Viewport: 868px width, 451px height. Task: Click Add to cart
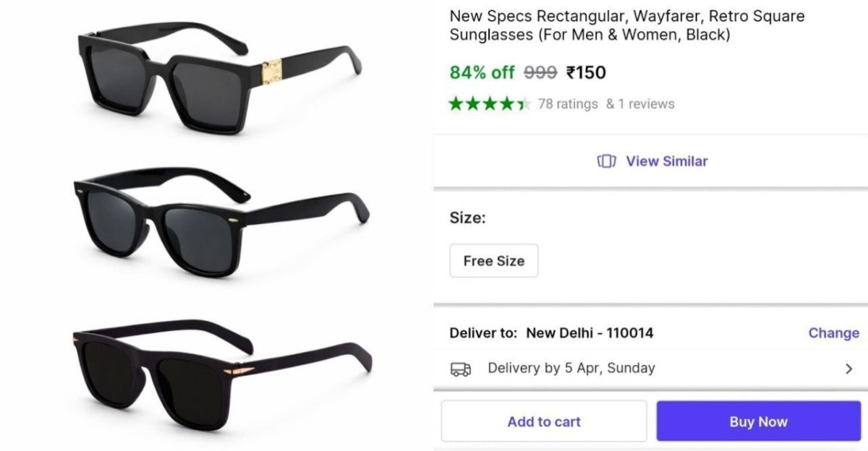click(x=543, y=421)
